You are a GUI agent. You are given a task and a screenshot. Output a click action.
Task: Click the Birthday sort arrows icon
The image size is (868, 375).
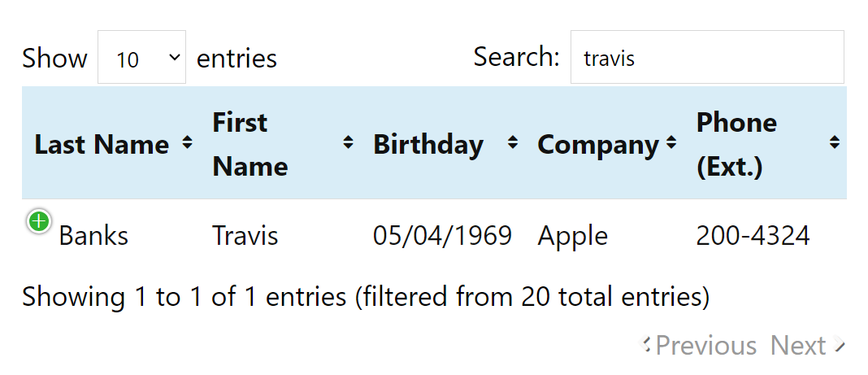[513, 143]
